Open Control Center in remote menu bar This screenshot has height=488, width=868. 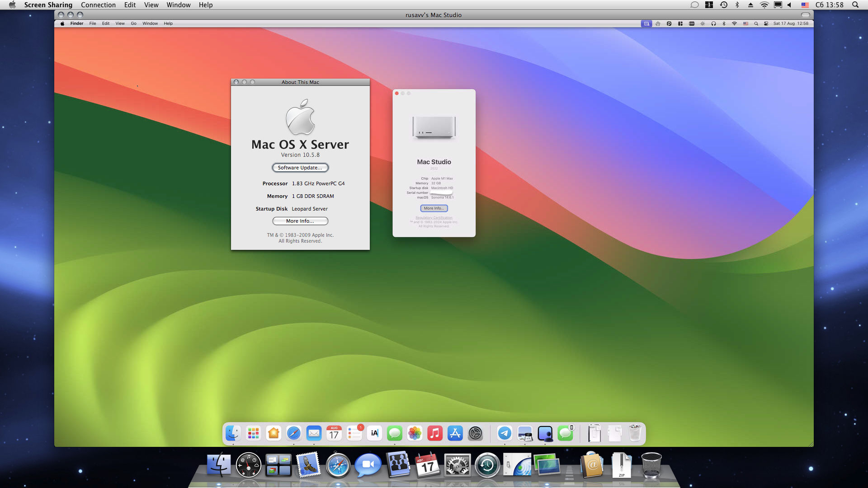pyautogui.click(x=766, y=23)
